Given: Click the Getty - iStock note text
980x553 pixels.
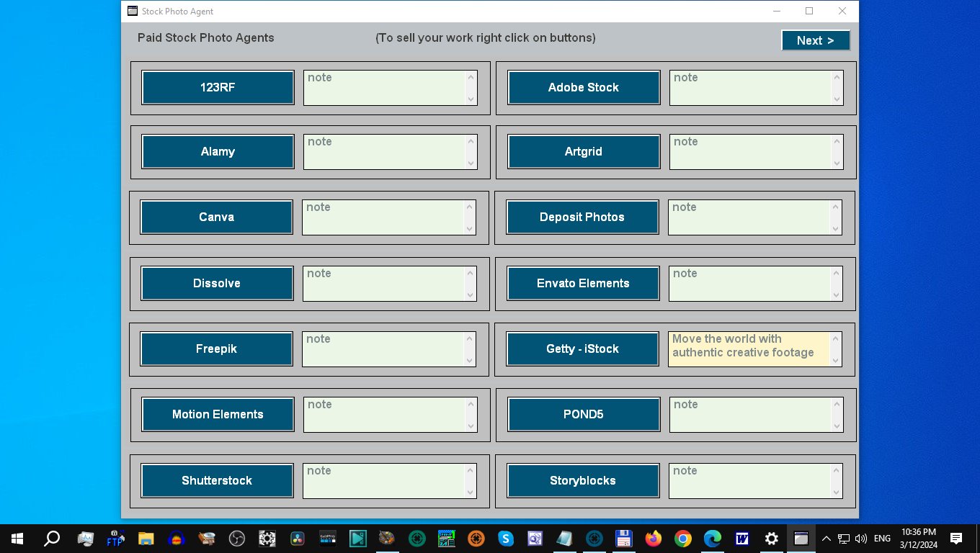Looking at the screenshot, I should (743, 346).
